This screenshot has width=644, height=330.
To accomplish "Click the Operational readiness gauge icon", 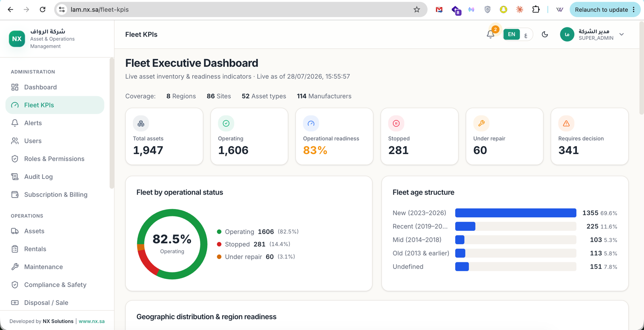I will coord(311,123).
